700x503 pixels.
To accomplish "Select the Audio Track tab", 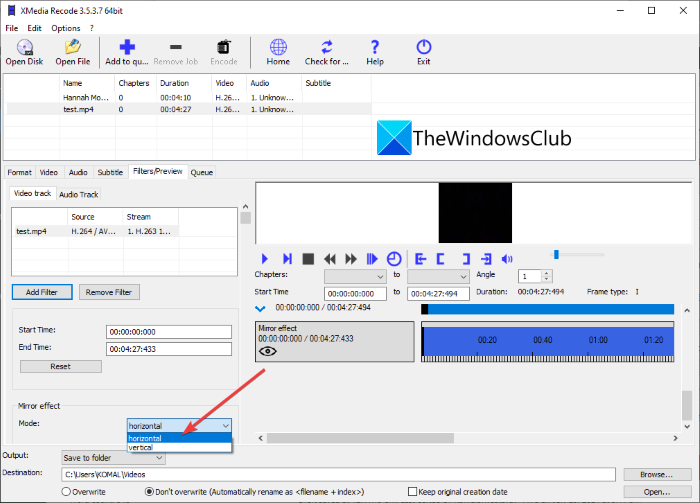I will (x=79, y=194).
